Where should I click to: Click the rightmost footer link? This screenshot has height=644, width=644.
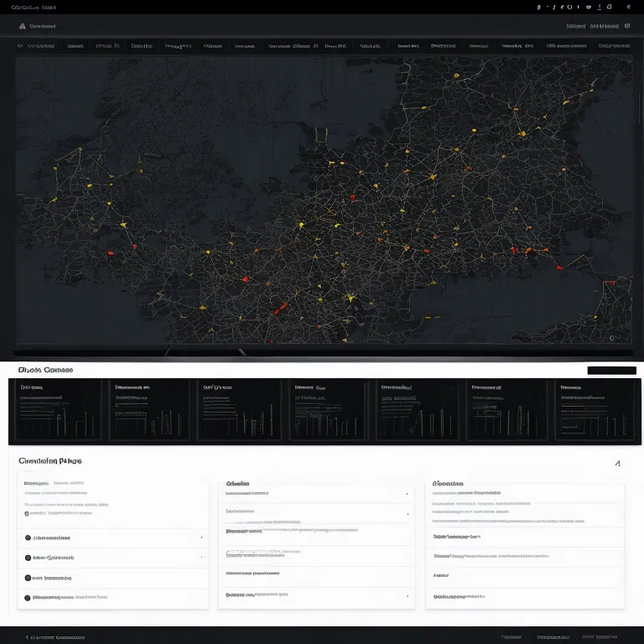click(x=600, y=637)
